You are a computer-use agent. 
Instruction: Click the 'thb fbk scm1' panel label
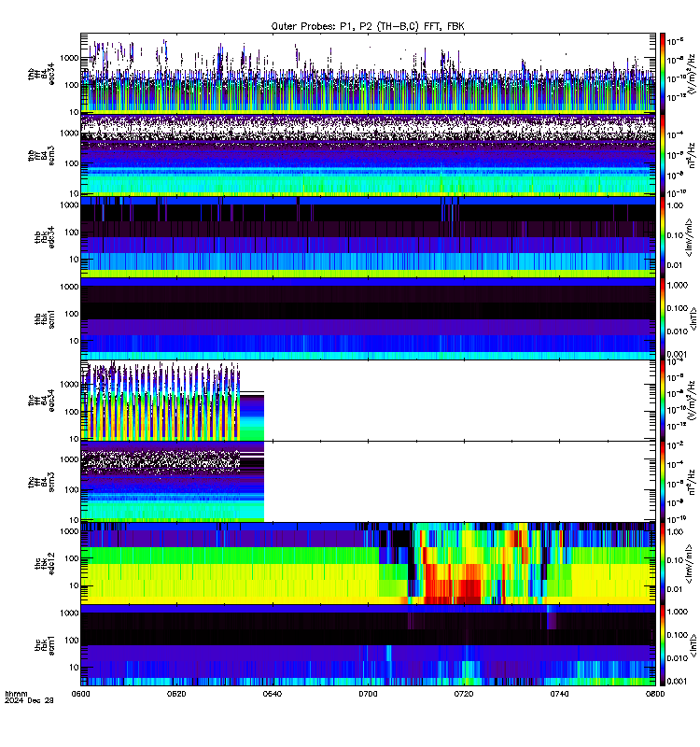(x=45, y=319)
